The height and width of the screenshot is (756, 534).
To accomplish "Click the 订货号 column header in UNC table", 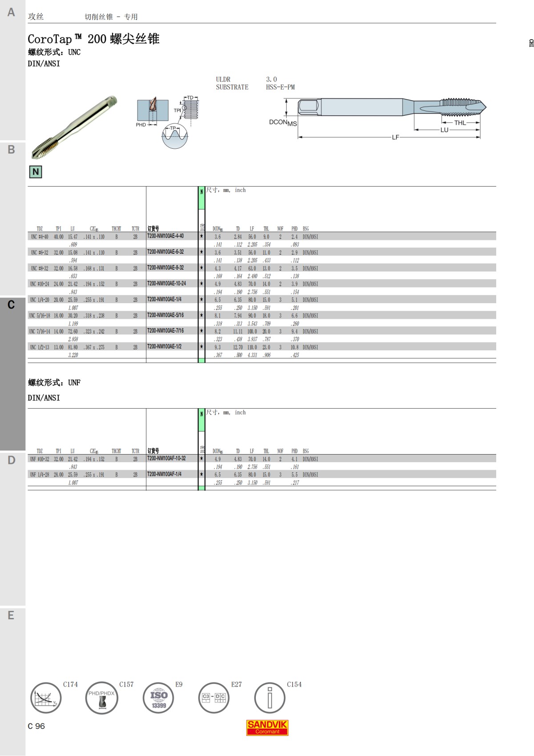I will 154,228.
